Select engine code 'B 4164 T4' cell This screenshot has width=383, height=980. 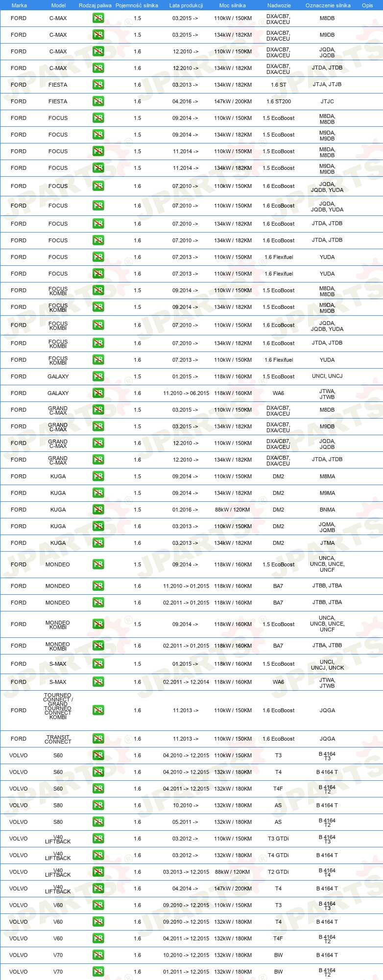click(x=327, y=872)
